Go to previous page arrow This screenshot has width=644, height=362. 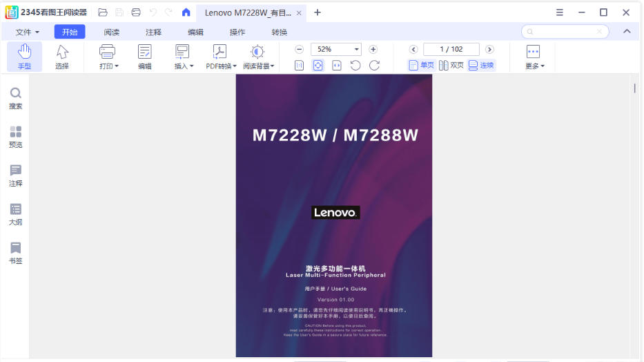click(x=413, y=49)
